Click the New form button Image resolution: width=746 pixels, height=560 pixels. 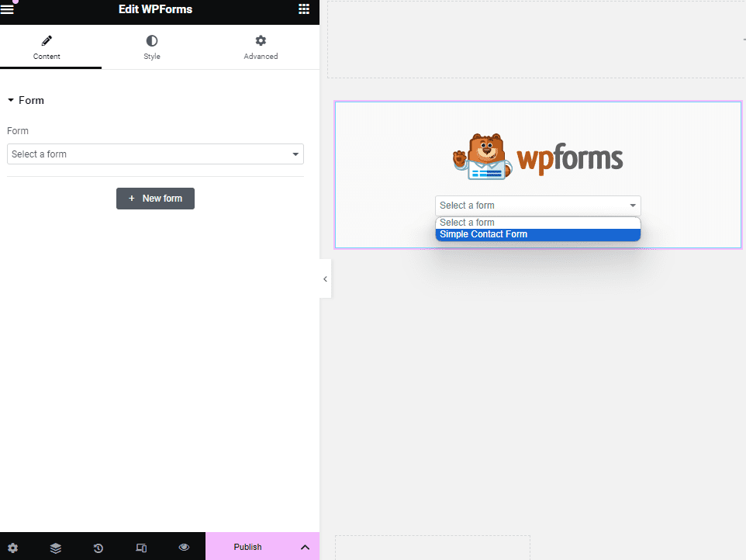155,199
